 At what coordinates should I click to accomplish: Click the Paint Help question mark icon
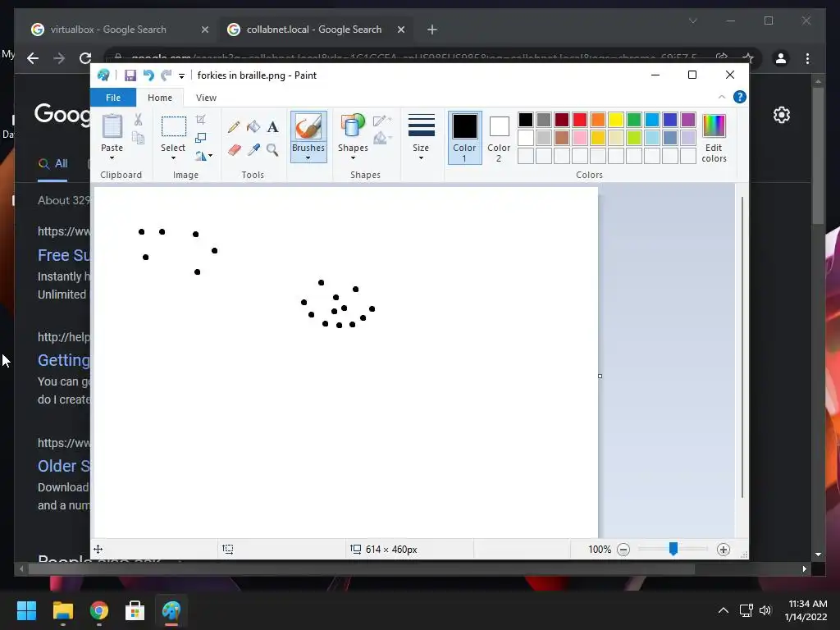740,97
